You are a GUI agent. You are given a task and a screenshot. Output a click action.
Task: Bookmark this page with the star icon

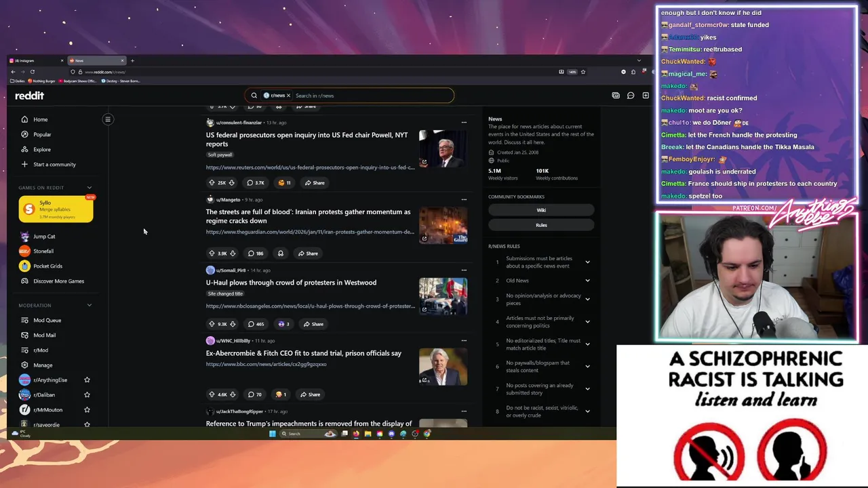[583, 72]
